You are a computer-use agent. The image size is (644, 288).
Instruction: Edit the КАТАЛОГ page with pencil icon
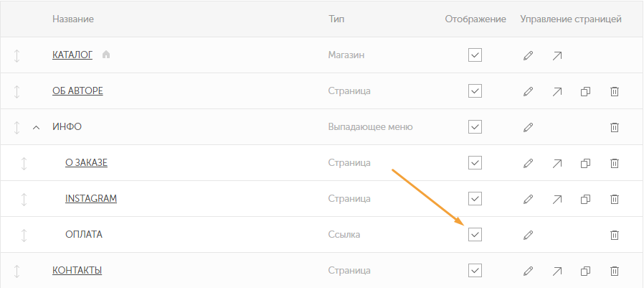(528, 55)
